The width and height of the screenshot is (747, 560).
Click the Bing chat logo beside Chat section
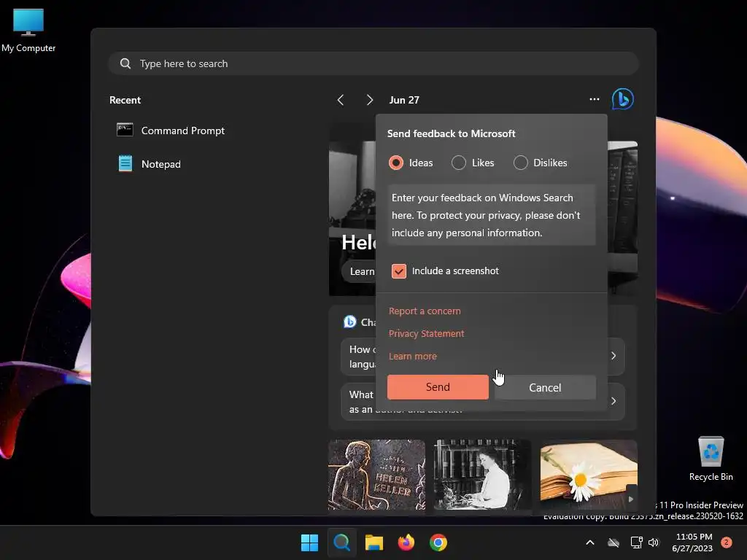(x=349, y=322)
